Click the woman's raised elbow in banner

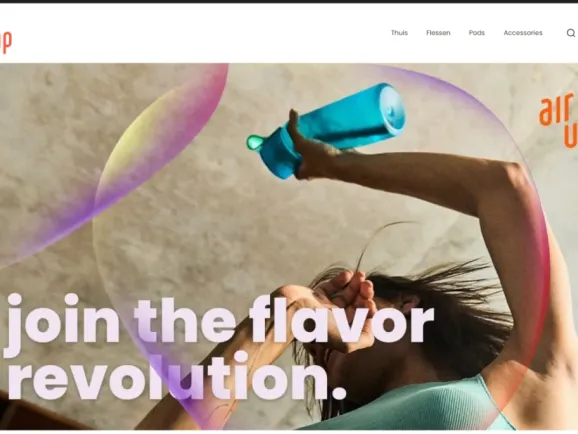point(514,184)
